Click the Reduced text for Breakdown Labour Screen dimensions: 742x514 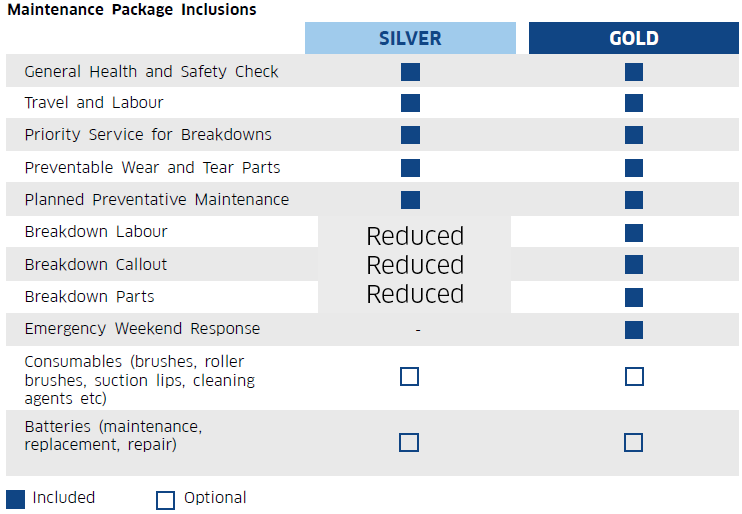coord(415,236)
